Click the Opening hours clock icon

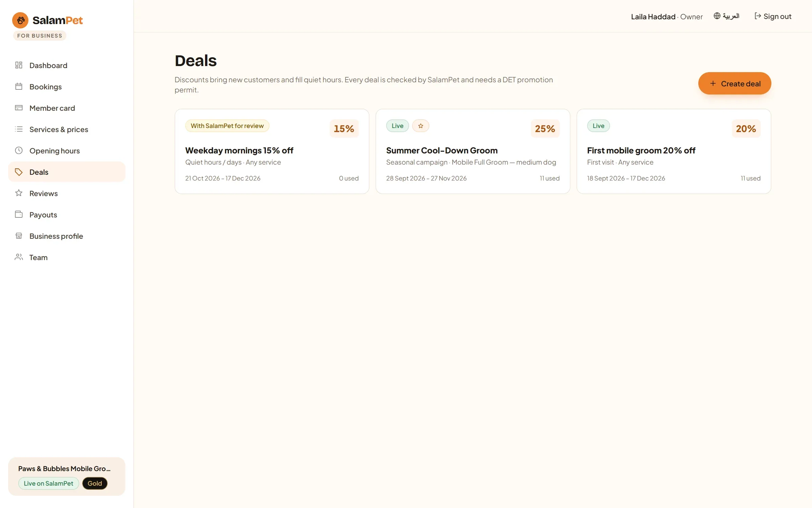(19, 150)
